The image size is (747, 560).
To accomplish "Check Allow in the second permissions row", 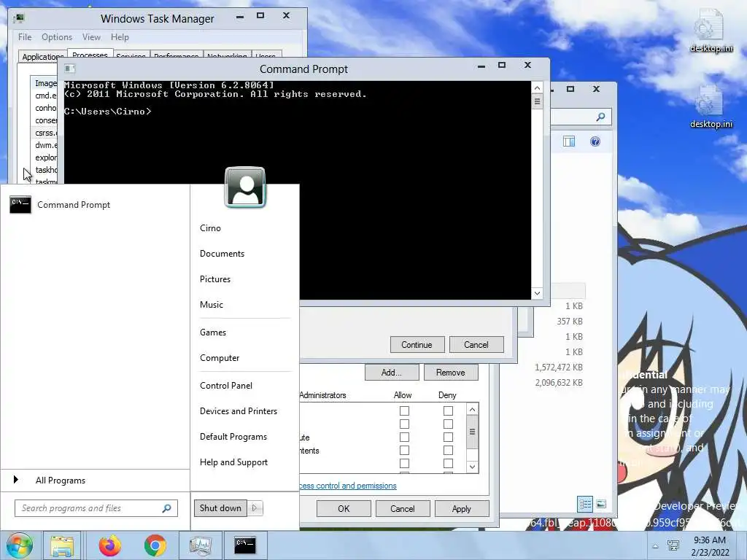I will point(404,424).
